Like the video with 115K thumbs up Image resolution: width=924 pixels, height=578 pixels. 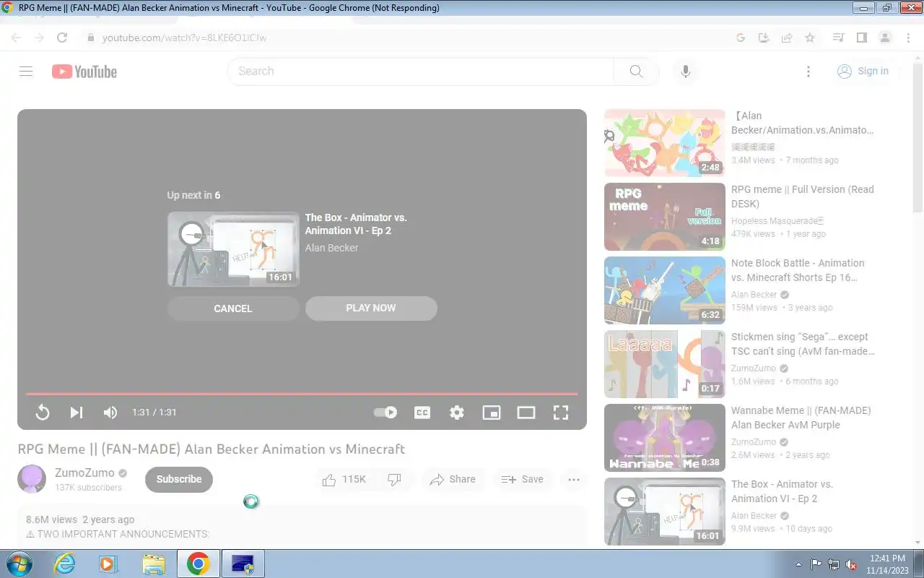coord(344,479)
